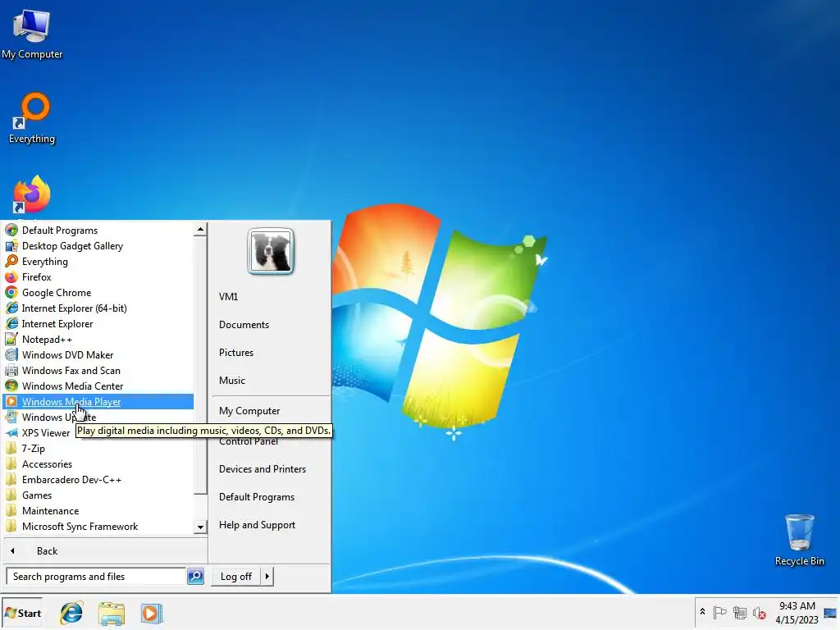This screenshot has width=840, height=630.
Task: Click the network tray icon
Action: click(739, 612)
